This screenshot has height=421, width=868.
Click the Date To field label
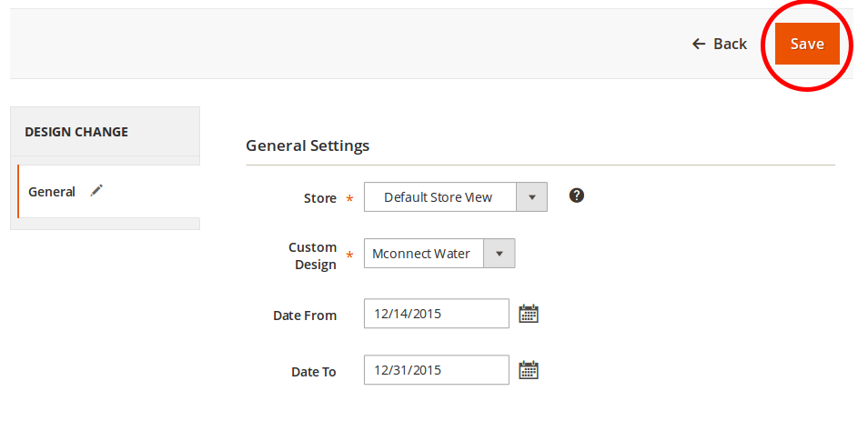click(x=313, y=372)
